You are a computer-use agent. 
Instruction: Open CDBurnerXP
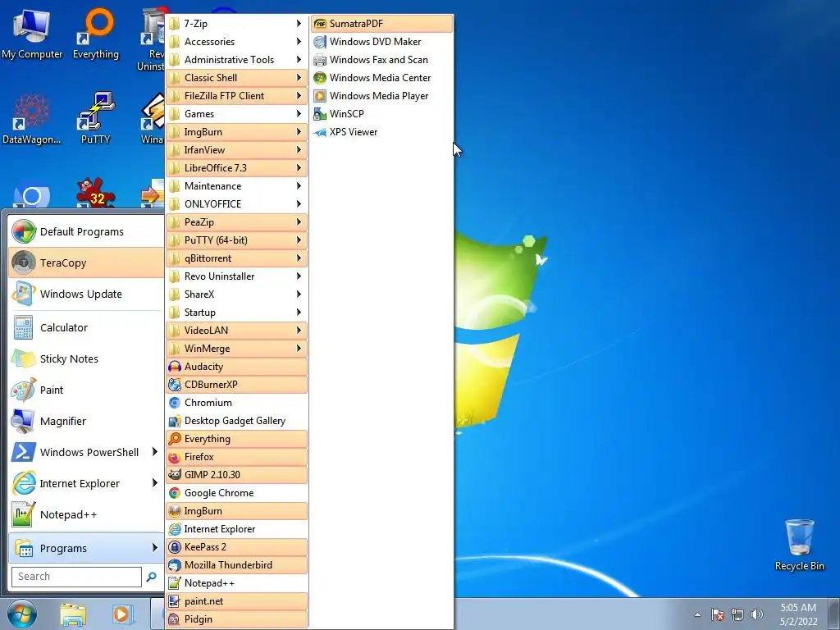click(x=237, y=385)
